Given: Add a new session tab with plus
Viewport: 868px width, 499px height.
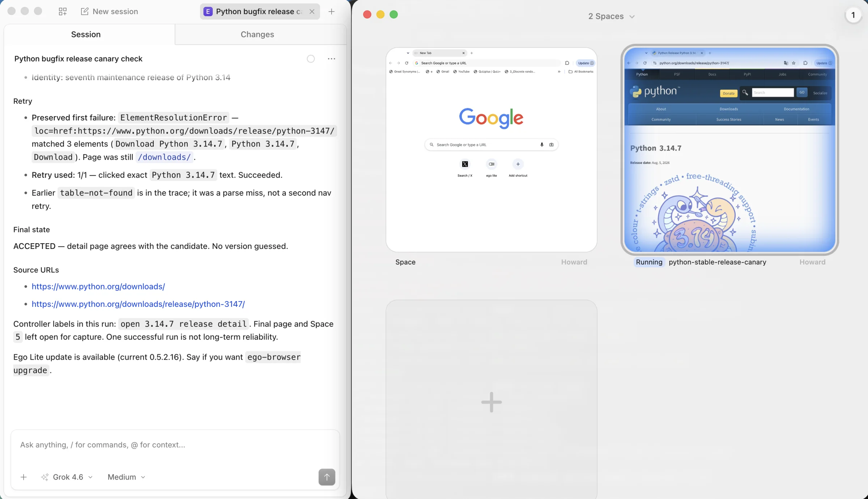Looking at the screenshot, I should (x=331, y=12).
